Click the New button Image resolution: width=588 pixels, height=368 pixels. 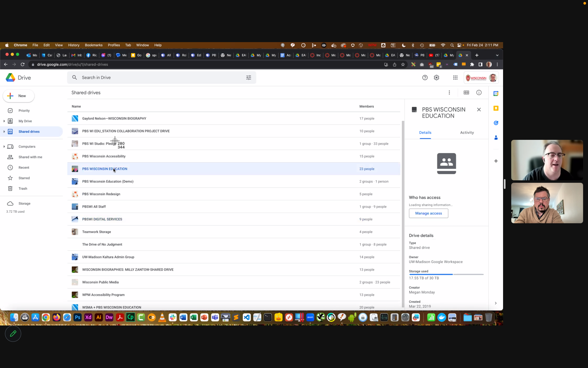tap(19, 96)
